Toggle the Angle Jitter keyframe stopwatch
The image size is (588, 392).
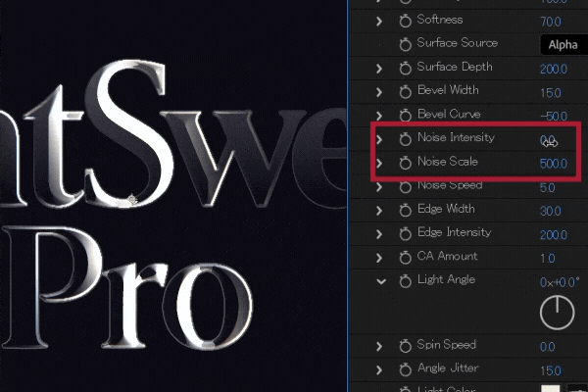point(405,368)
